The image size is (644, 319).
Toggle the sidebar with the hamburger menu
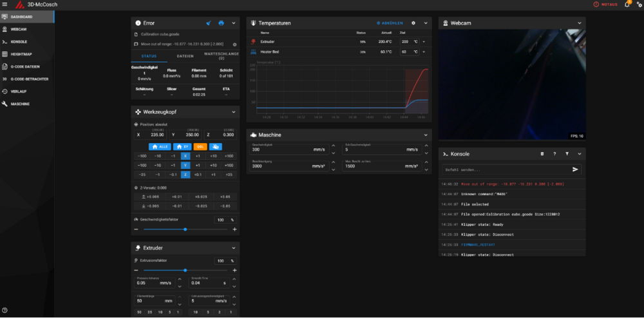[5, 5]
